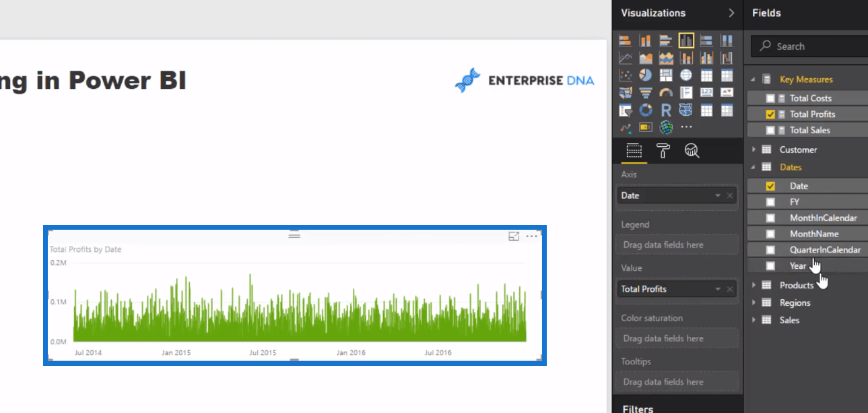Select the card visual showing 123

pyautogui.click(x=706, y=92)
